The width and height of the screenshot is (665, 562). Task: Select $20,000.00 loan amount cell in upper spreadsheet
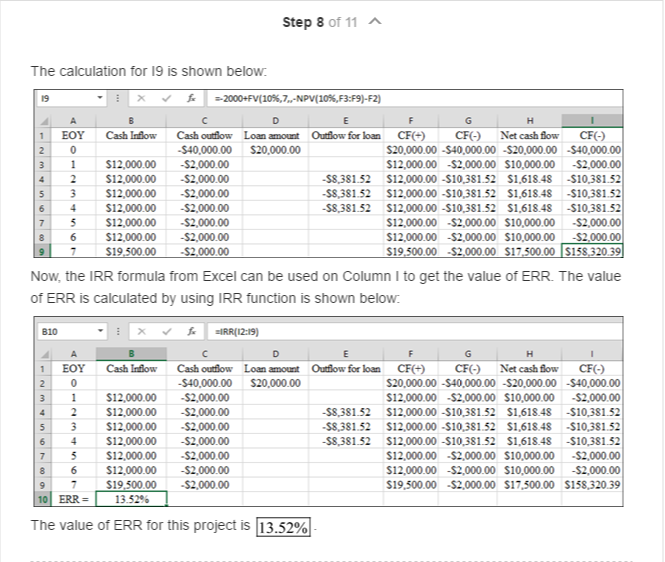click(275, 150)
